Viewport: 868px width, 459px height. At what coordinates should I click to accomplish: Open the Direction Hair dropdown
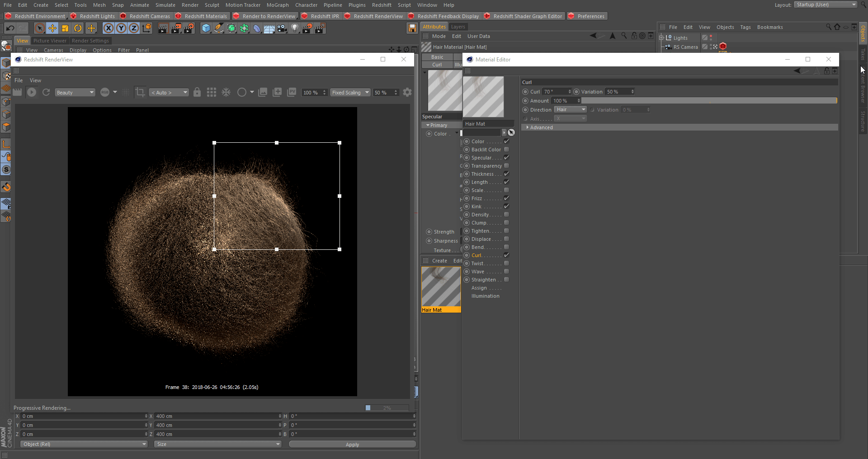point(571,110)
